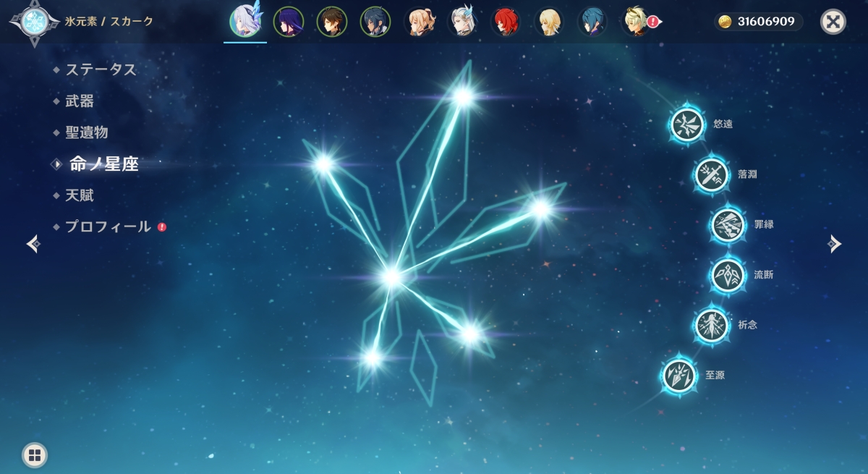Select the 落淵 sword constellation icon
Viewport: 868px width, 474px height.
point(712,174)
